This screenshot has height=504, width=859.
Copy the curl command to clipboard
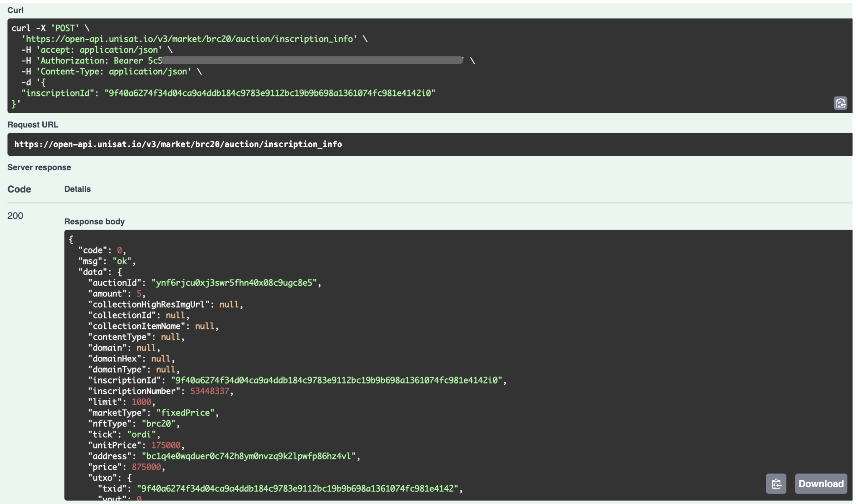840,104
